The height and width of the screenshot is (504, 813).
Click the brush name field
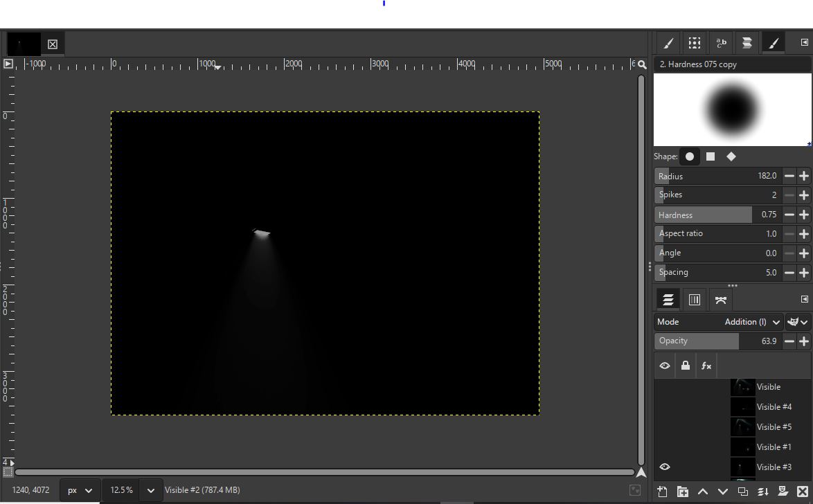pos(731,64)
